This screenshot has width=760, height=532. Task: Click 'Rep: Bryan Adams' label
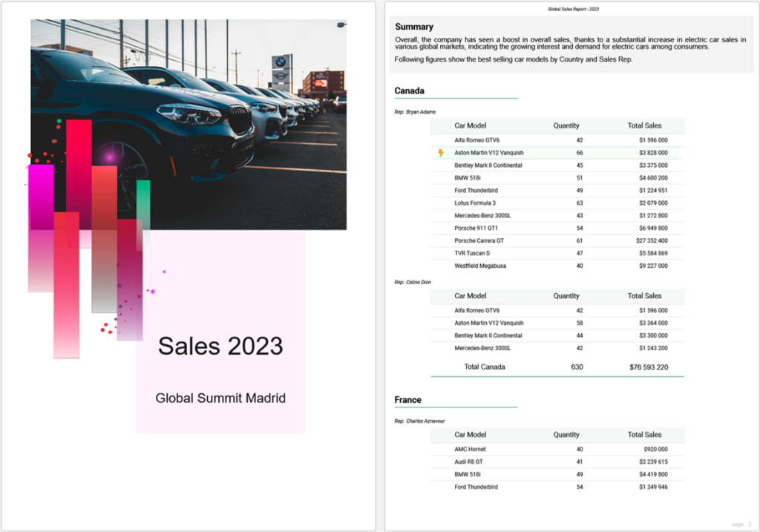(415, 112)
